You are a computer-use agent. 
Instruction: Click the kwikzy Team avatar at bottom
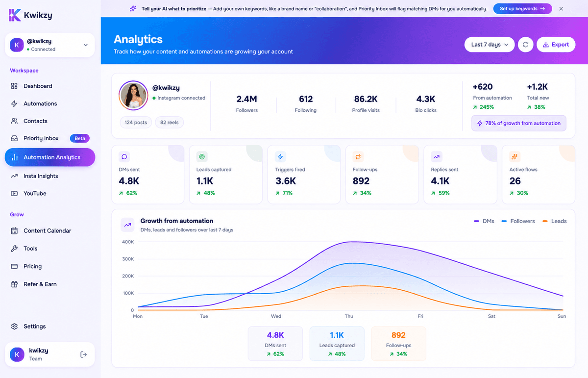click(x=17, y=354)
